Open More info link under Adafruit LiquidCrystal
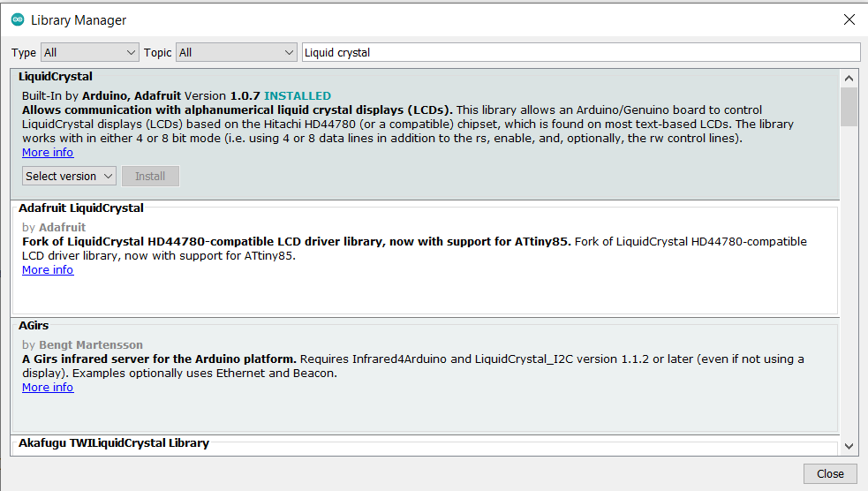The height and width of the screenshot is (491, 868). 48,270
